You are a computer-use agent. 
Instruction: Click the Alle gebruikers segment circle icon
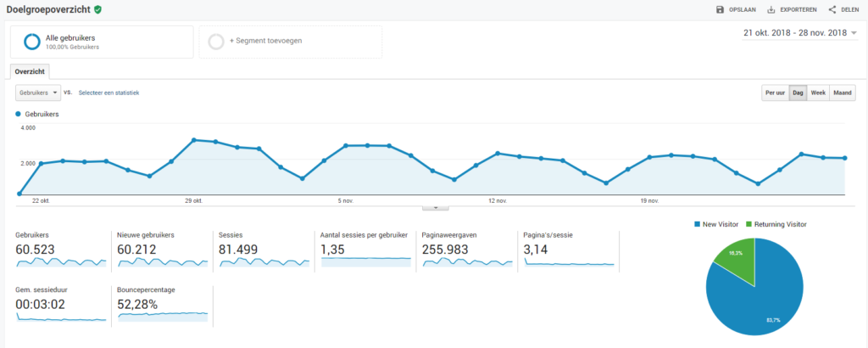(x=32, y=42)
